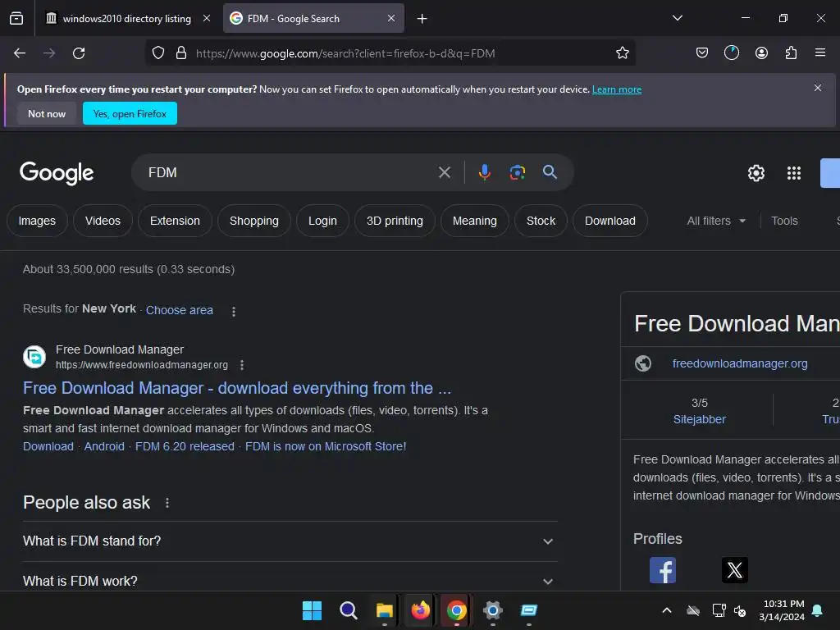Show hidden system tray icons
Viewport: 840px width, 630px height.
pos(666,610)
